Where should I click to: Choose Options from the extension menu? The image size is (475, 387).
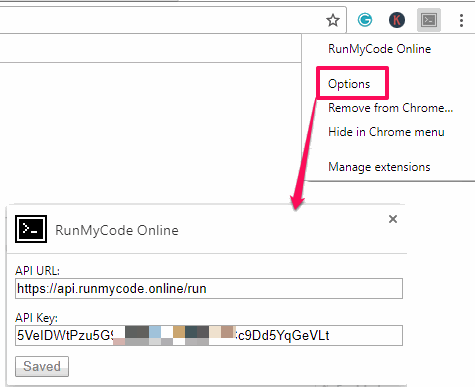click(x=349, y=84)
